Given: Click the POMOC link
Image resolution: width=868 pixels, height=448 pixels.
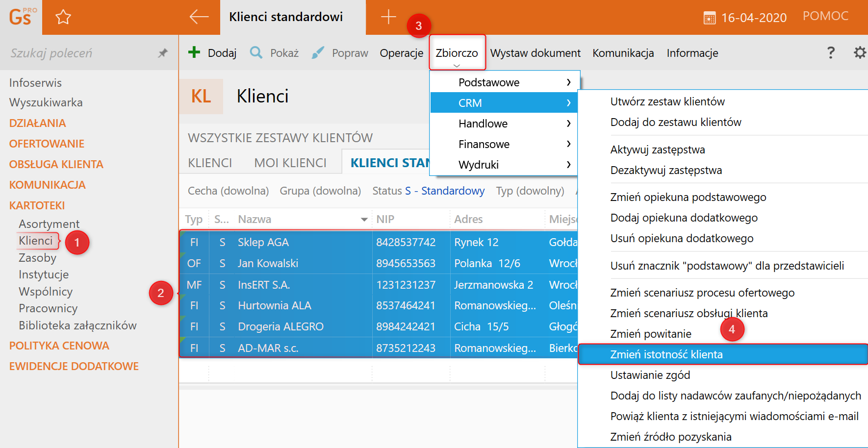Looking at the screenshot, I should pyautogui.click(x=825, y=16).
